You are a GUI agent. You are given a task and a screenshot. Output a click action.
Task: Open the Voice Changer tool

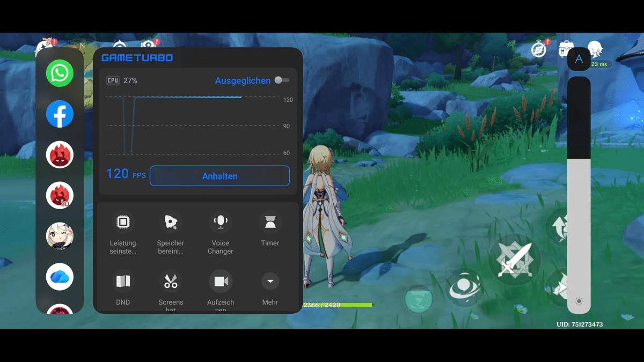pyautogui.click(x=220, y=222)
